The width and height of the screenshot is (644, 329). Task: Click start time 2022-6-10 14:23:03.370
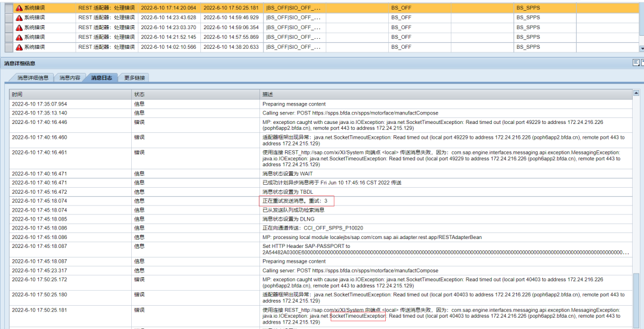168,27
